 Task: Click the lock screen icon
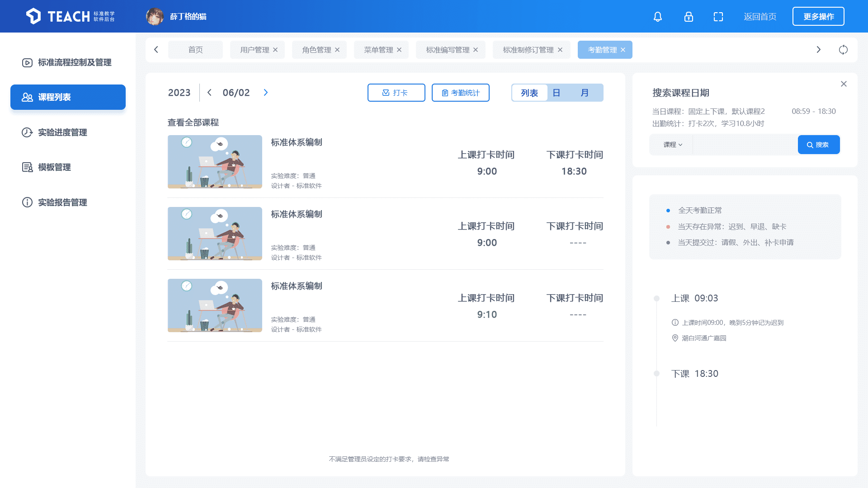(688, 17)
